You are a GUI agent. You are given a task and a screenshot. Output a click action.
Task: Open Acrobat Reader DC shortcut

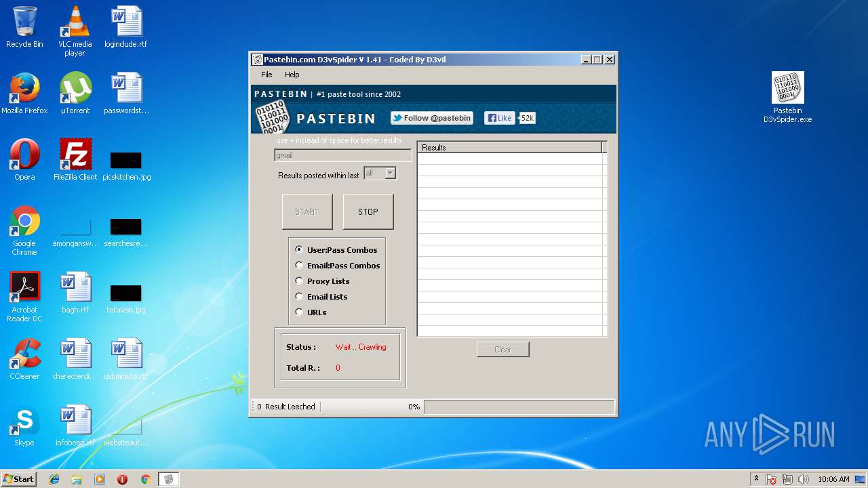[x=24, y=297]
